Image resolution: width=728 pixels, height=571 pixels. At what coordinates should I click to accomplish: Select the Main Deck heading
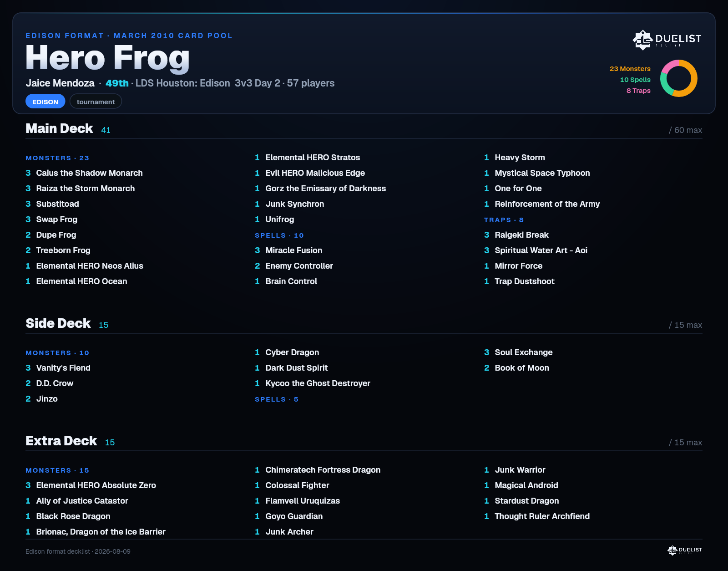coord(60,128)
